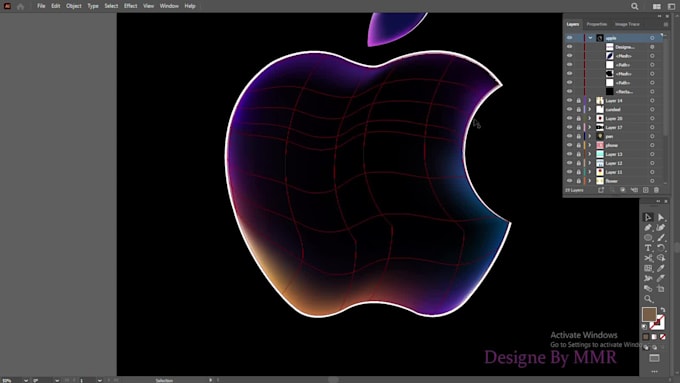Select the Ellipse tool
The width and height of the screenshot is (680, 383).
tap(648, 238)
